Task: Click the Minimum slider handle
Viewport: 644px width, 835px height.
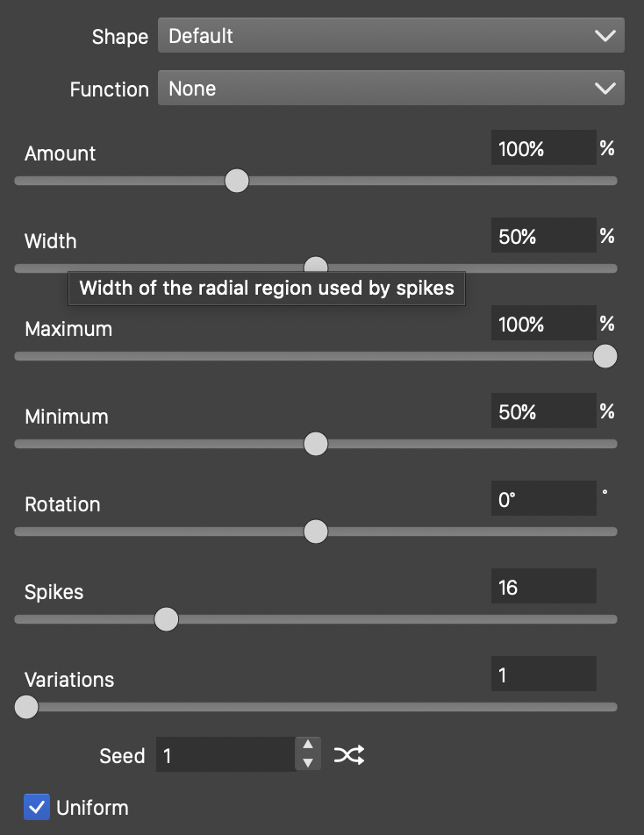Action: pos(316,444)
